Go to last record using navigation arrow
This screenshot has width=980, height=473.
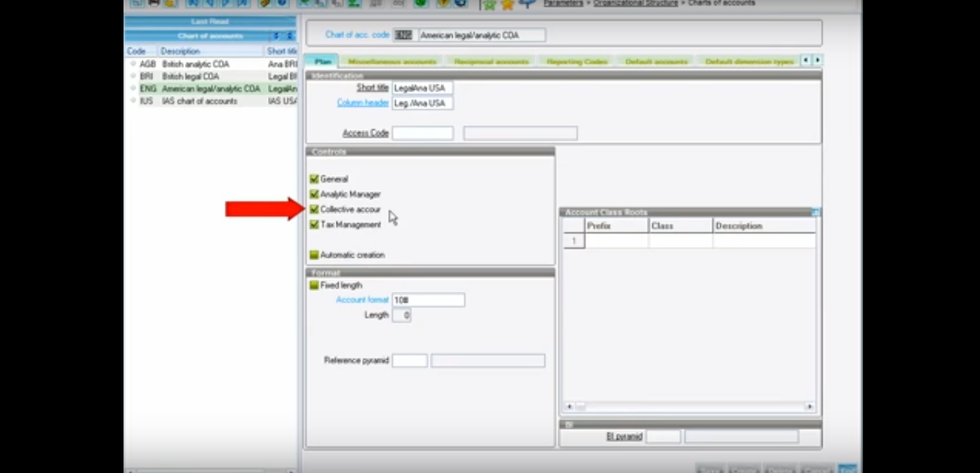click(243, 4)
